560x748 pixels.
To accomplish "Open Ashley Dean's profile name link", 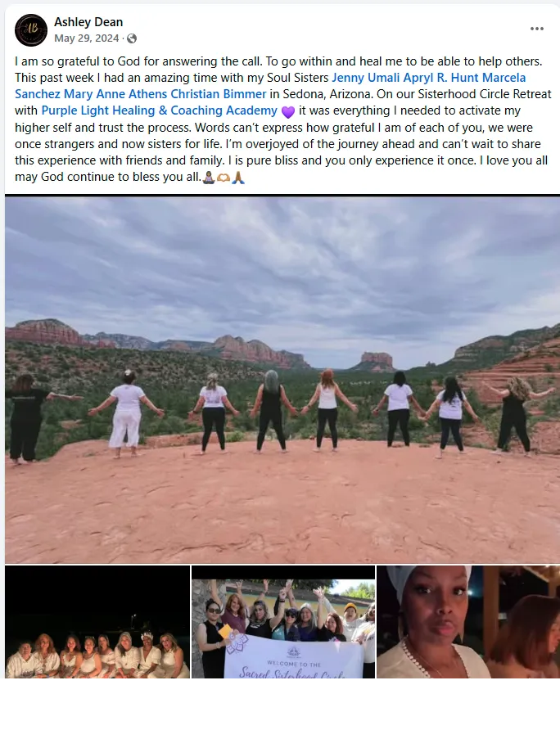I will click(88, 22).
